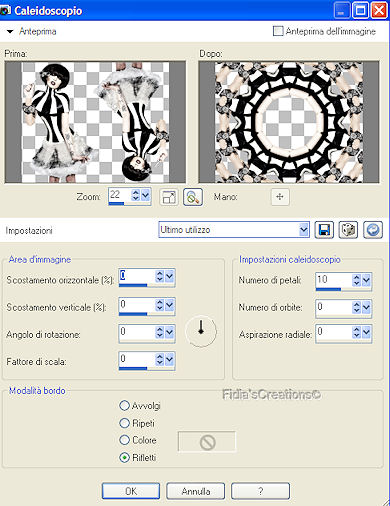
Task: Select the Colore edge mode
Action: pos(124,440)
